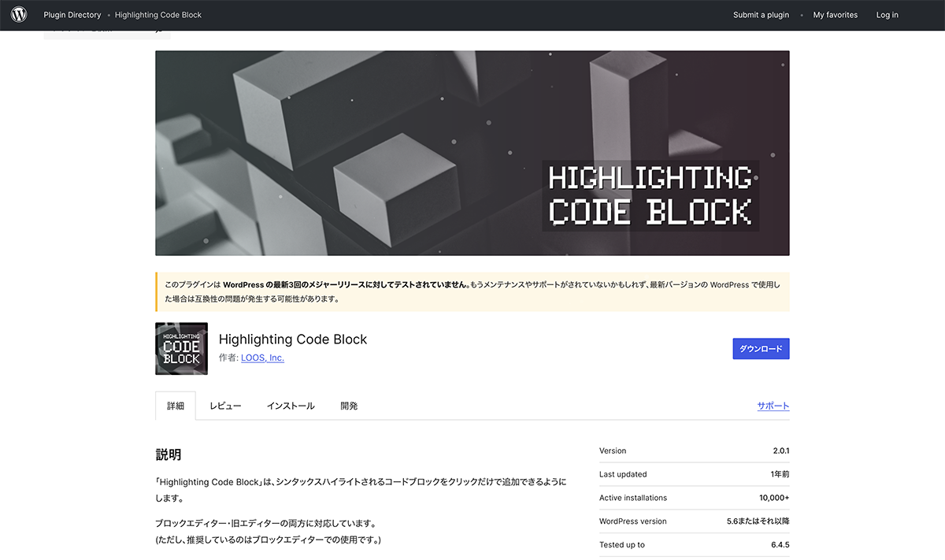
Task: Open the サポート link
Action: (773, 406)
